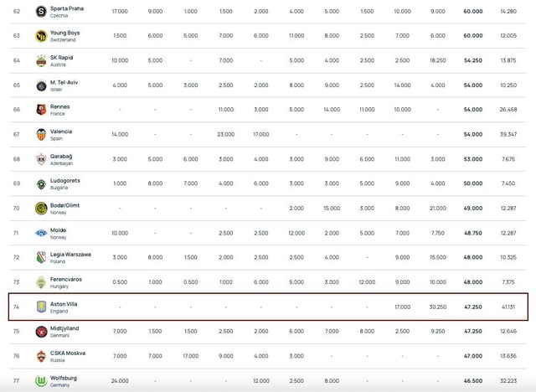The image size is (536, 392).
Task: Click the Rennes club crest
Action: pos(41,110)
